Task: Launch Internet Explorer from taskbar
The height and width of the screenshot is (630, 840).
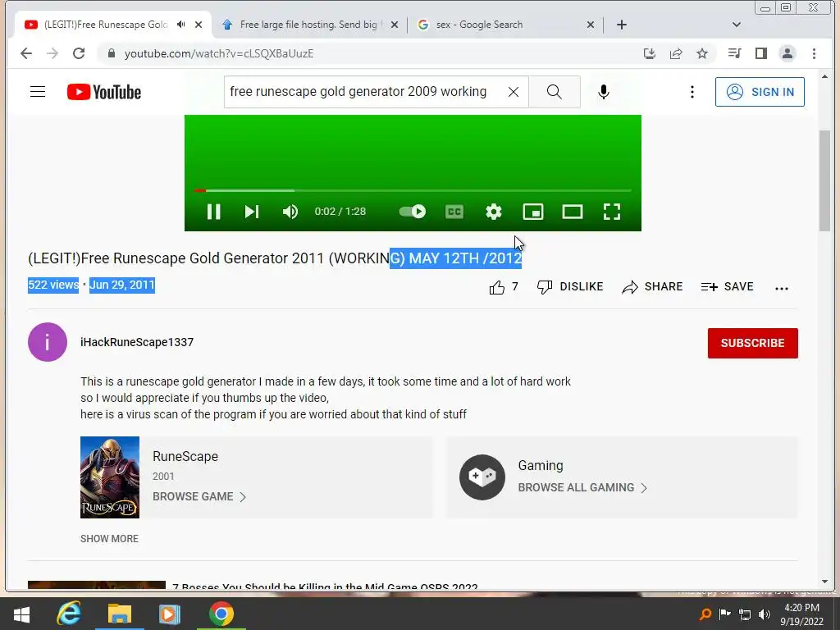Action: [69, 614]
